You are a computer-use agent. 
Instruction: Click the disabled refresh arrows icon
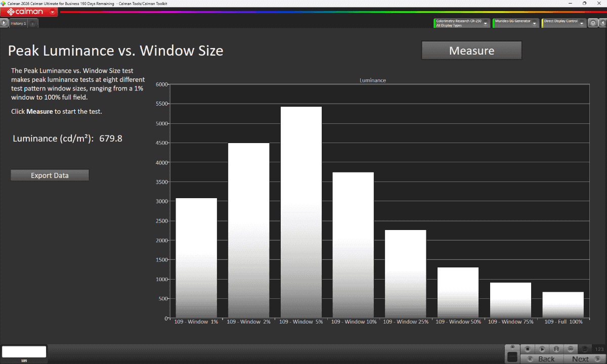pos(585,349)
